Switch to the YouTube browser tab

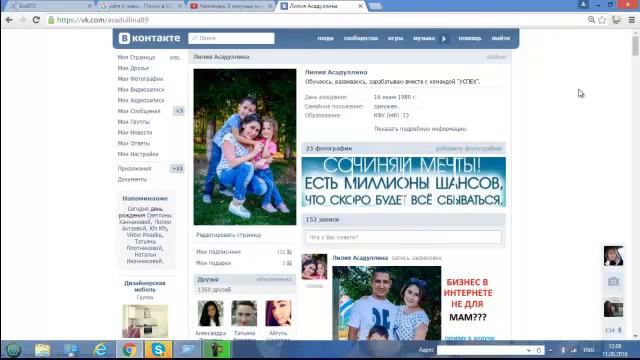[231, 6]
